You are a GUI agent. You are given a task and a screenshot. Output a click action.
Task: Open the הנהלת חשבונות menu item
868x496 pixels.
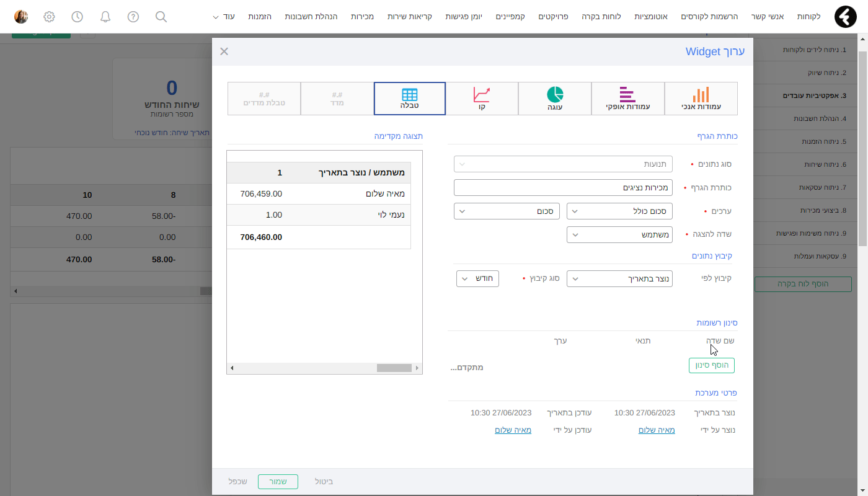pyautogui.click(x=311, y=17)
